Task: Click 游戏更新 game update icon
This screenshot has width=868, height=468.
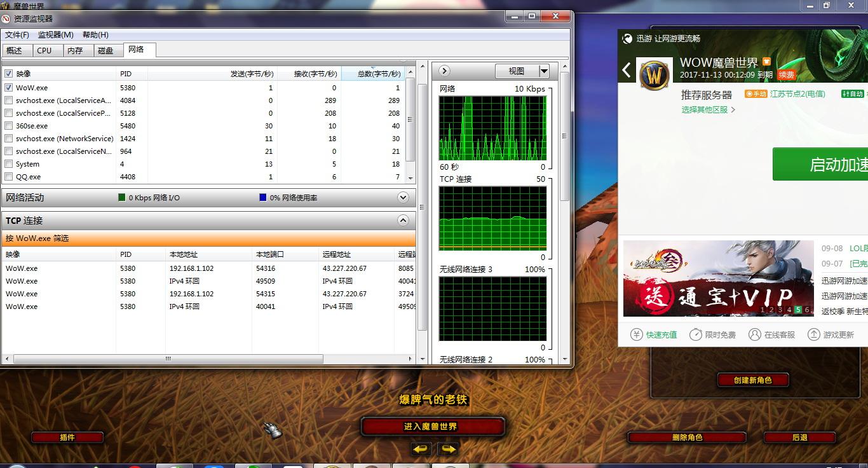Action: click(x=831, y=334)
